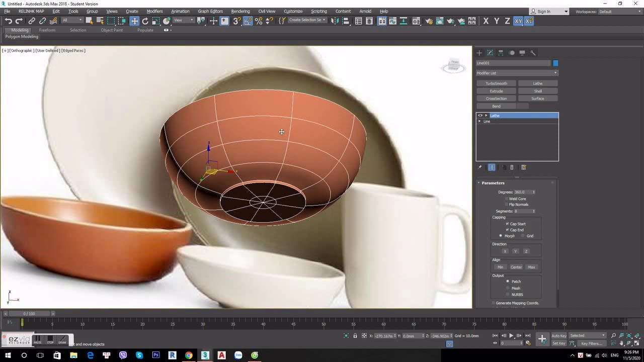Open the Rendering menu

click(x=240, y=11)
